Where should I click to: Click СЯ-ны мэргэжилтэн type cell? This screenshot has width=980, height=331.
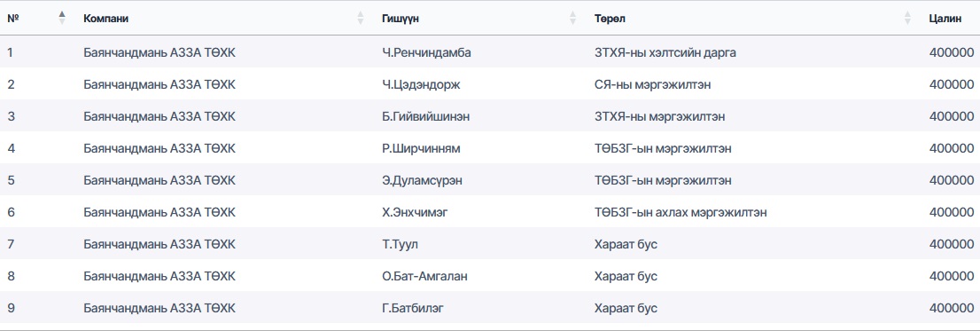pyautogui.click(x=652, y=84)
